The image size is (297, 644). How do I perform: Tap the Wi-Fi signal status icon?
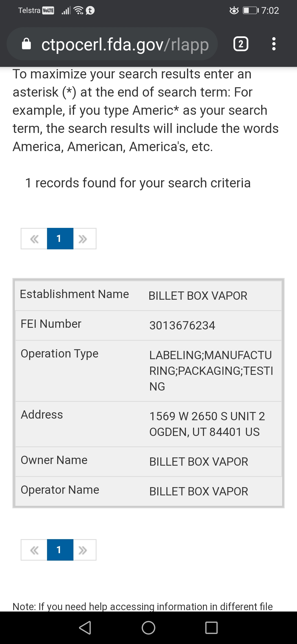tap(79, 10)
